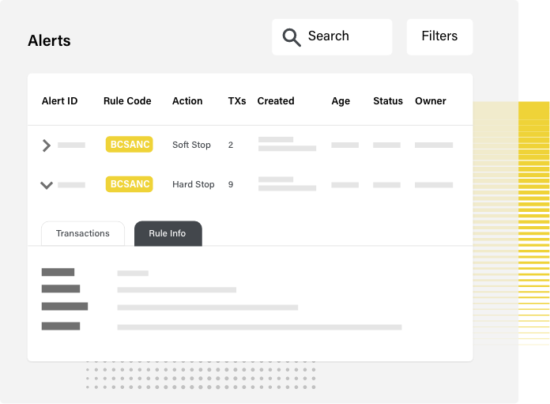
Task: Click the BCSANC badge in Hard Stop row
Action: tap(129, 184)
